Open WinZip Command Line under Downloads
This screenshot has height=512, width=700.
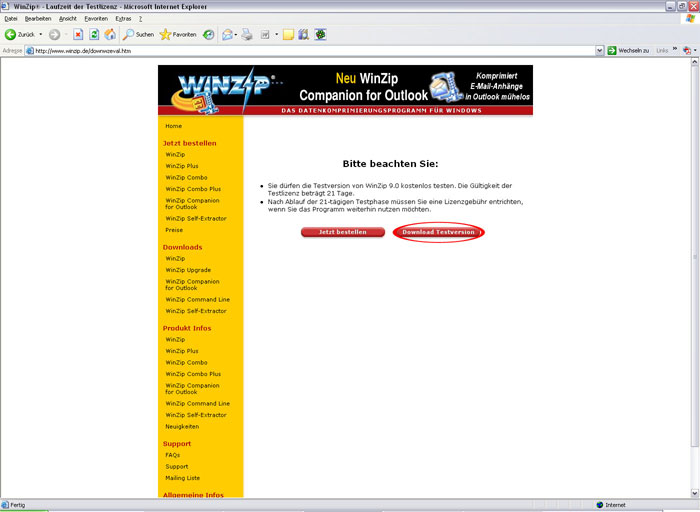coord(197,300)
